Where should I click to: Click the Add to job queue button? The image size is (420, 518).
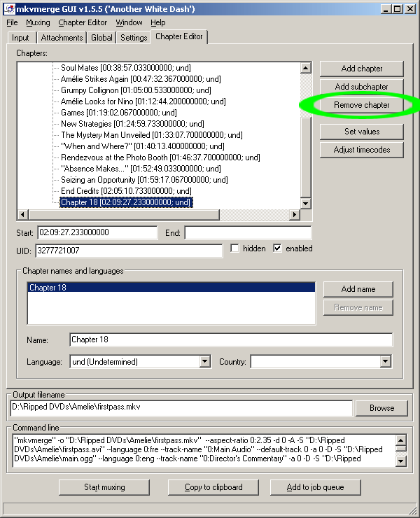315,487
